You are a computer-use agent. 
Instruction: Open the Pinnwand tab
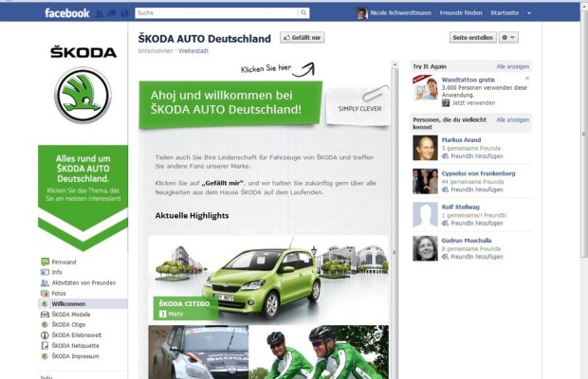coord(64,262)
